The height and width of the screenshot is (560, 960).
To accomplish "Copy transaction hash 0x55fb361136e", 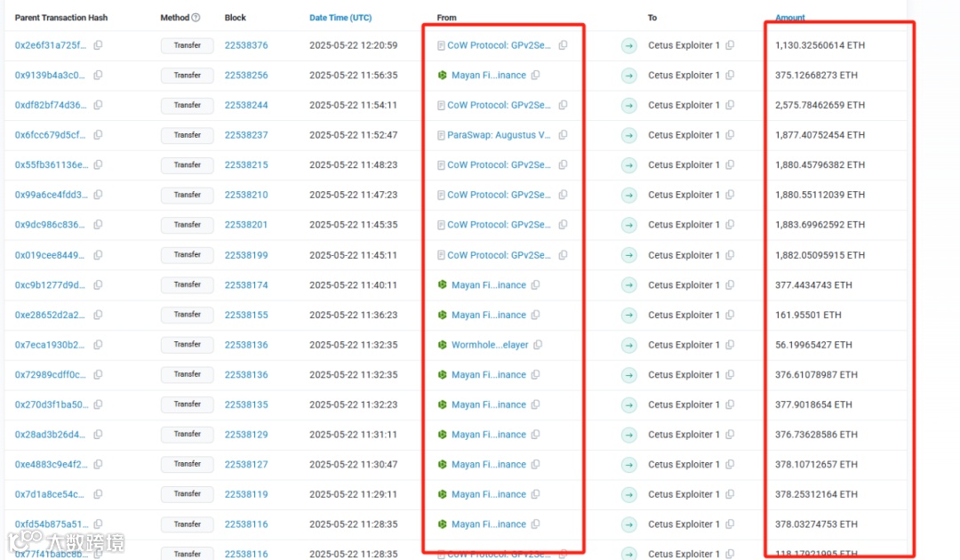I will point(98,164).
